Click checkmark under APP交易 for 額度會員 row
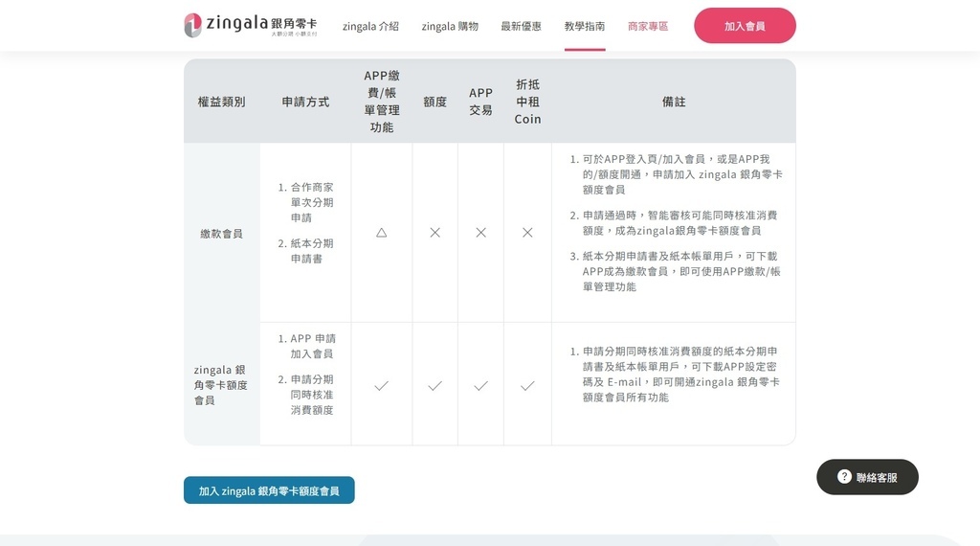 (x=480, y=386)
